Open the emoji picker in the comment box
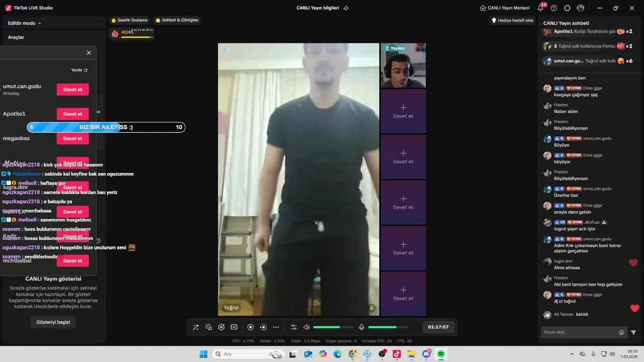Viewport: 644px width, 362px height. tap(621, 332)
